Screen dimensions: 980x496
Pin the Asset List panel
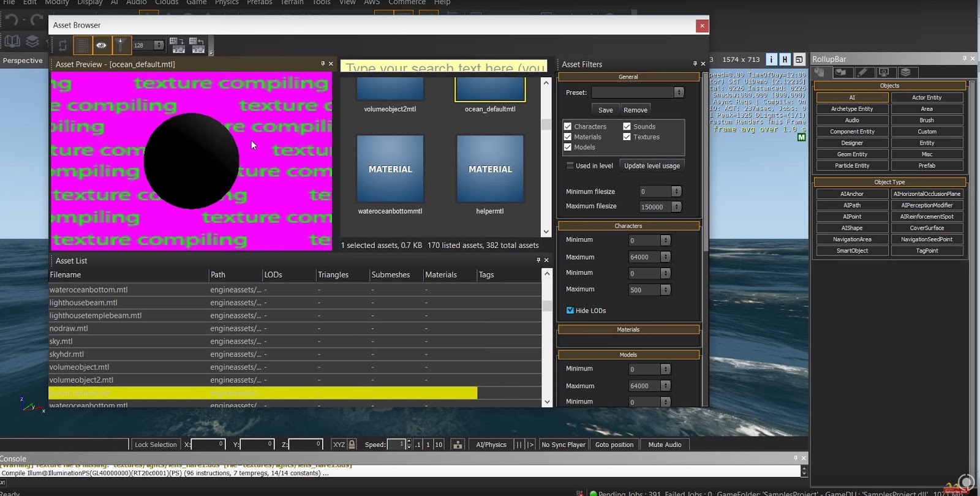538,260
